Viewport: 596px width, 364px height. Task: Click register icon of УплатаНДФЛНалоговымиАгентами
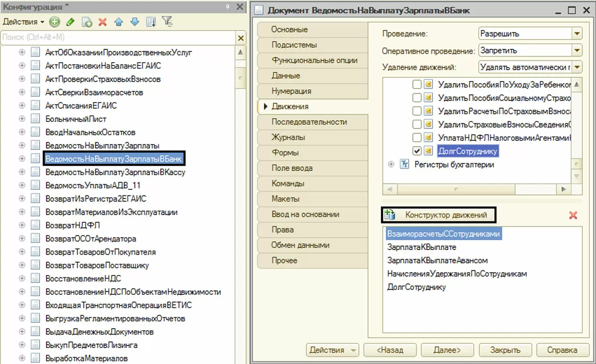pos(428,138)
